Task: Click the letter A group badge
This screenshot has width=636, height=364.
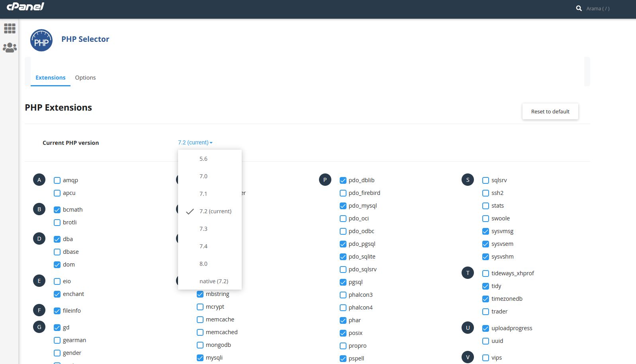Action: (x=39, y=180)
